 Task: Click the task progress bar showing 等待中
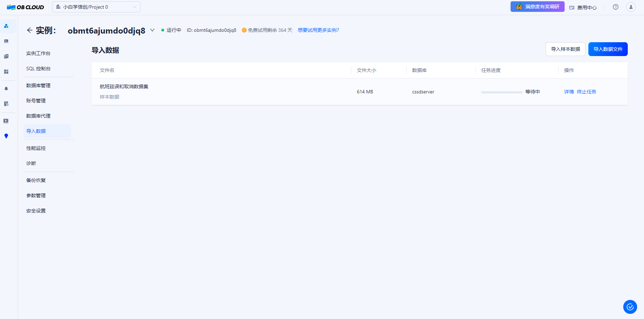click(502, 92)
